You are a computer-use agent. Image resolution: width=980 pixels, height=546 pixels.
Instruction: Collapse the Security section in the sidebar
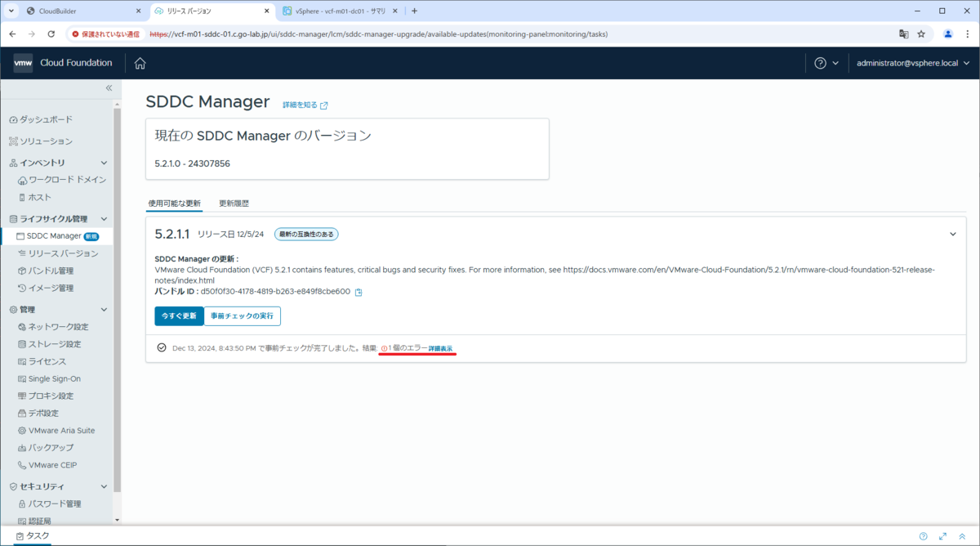coord(104,486)
